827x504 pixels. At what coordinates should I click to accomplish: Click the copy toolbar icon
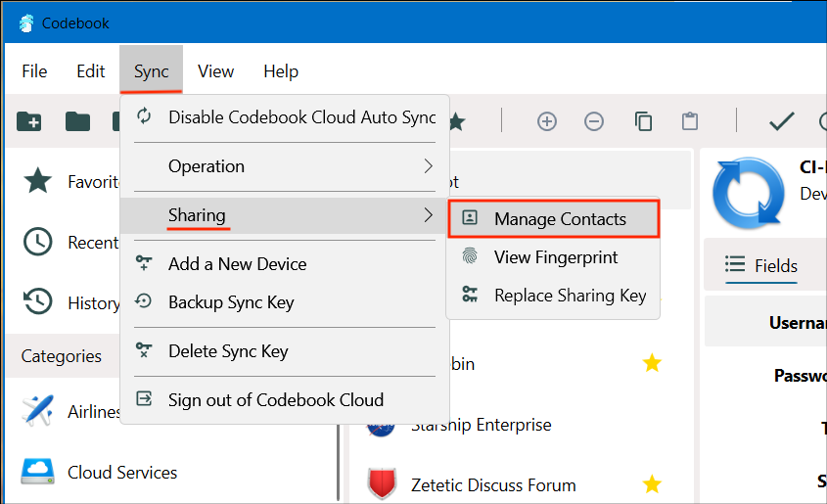[643, 121]
